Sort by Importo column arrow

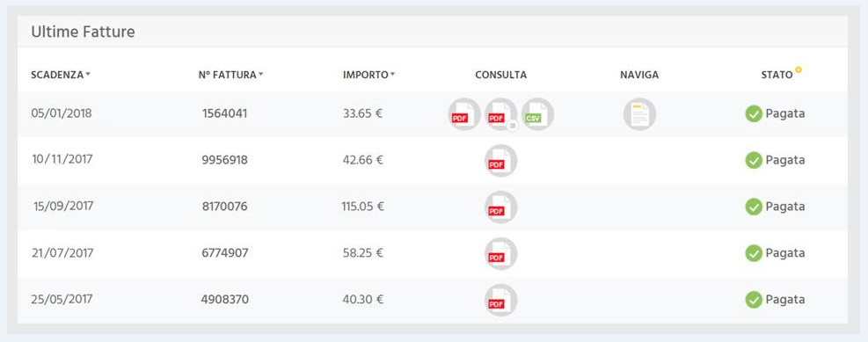coord(392,75)
